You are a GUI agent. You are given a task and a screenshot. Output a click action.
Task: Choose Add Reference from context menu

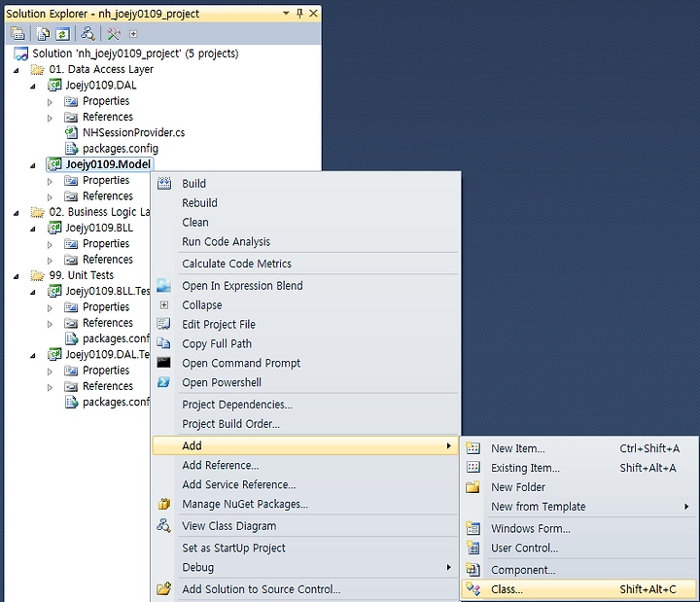tap(306, 465)
